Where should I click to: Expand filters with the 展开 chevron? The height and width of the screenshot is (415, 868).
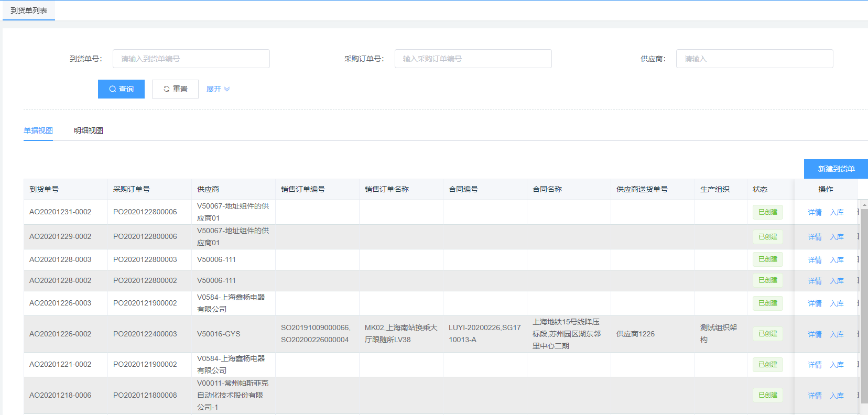(218, 89)
